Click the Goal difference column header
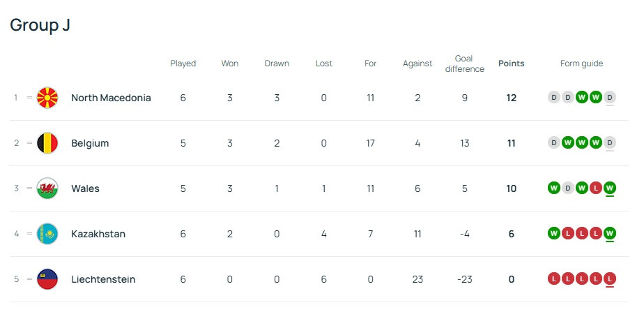The height and width of the screenshot is (312, 644). (x=464, y=64)
